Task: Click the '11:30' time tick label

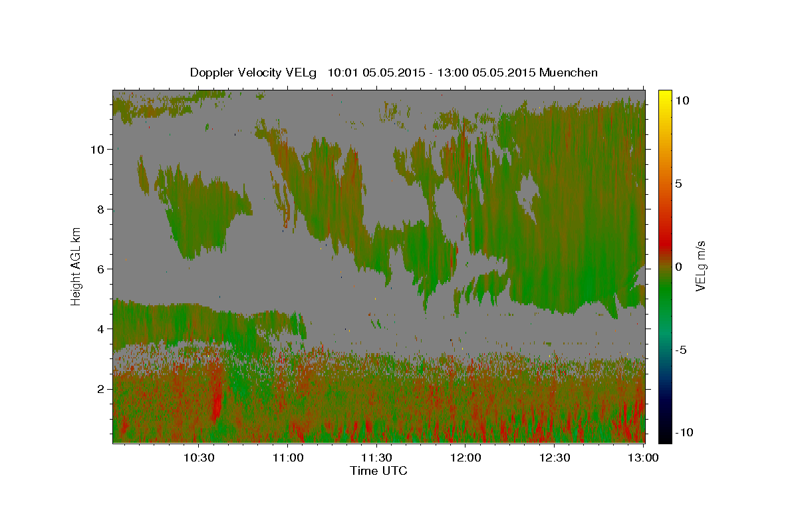Action: coord(377,458)
